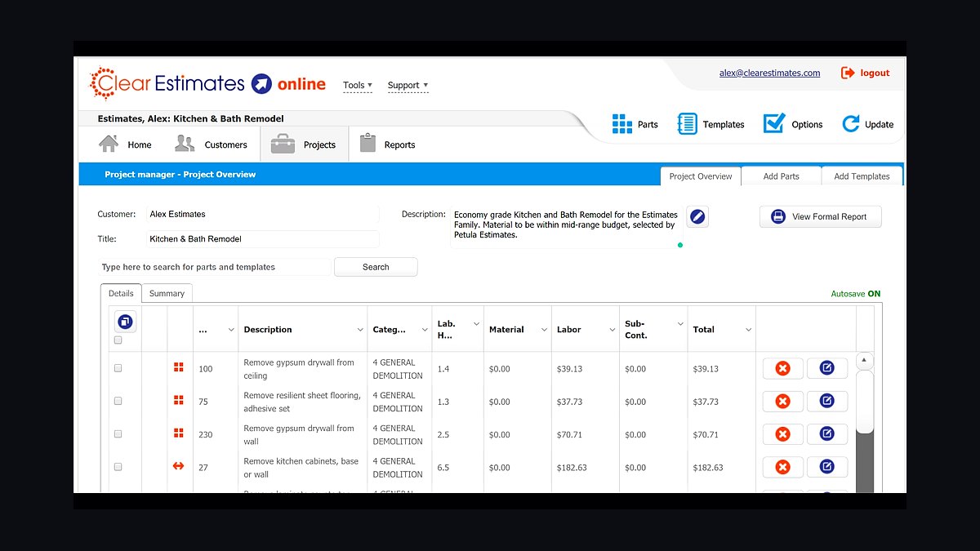Viewport: 980px width, 551px height.
Task: Click the Clear Estimates online logo
Action: (207, 83)
